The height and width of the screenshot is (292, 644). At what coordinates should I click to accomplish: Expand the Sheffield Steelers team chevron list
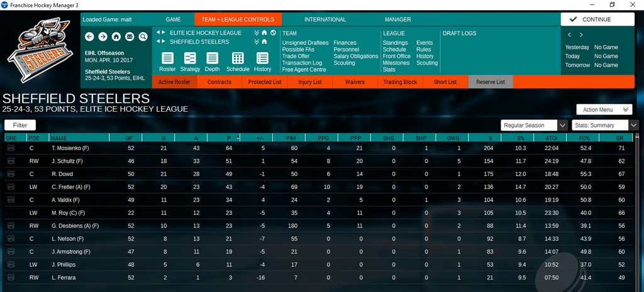(x=257, y=41)
